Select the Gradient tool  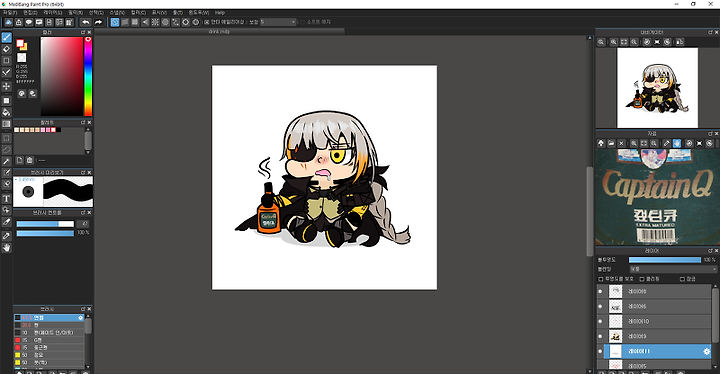(x=6, y=124)
